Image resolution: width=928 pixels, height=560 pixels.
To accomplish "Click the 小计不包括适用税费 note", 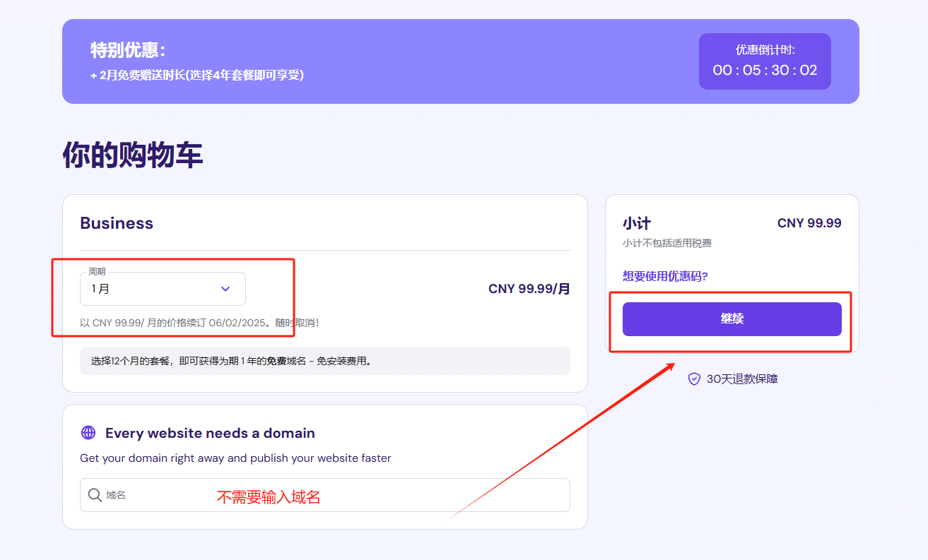I will pyautogui.click(x=667, y=244).
